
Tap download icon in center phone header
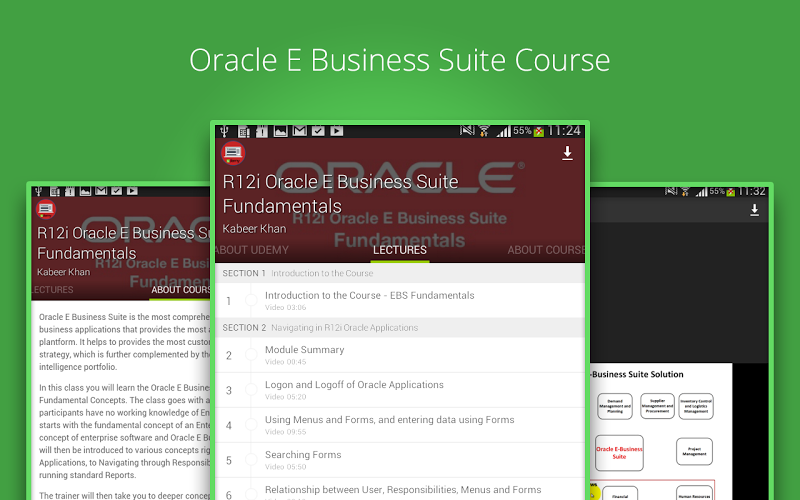point(567,153)
